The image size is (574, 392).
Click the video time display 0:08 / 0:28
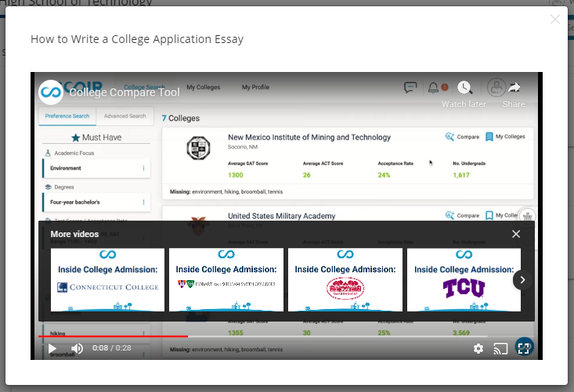112,348
